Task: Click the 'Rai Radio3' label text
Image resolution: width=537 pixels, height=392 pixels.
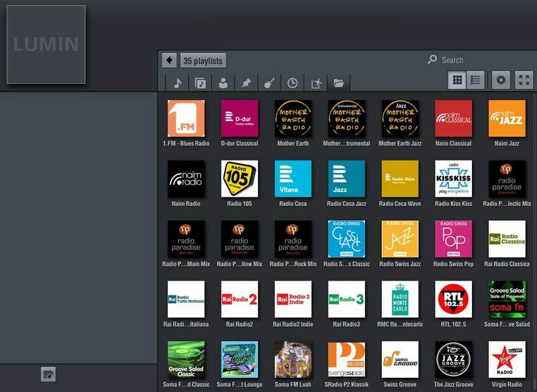Action: 346,324
